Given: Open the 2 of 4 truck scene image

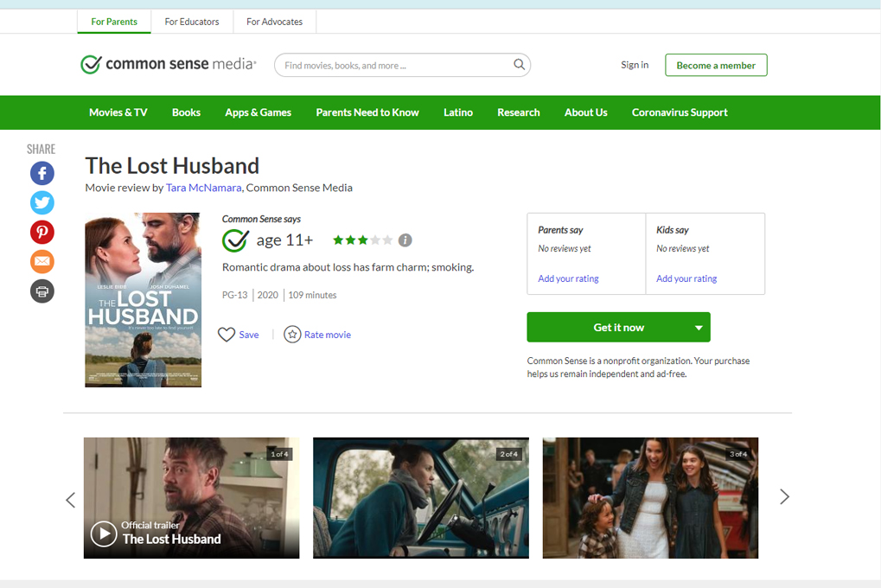Looking at the screenshot, I should 421,498.
